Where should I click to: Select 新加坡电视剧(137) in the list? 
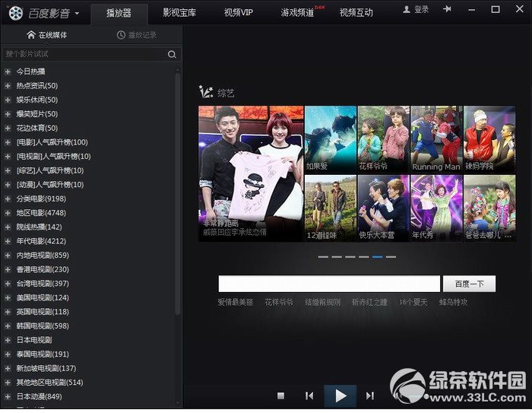(x=46, y=368)
